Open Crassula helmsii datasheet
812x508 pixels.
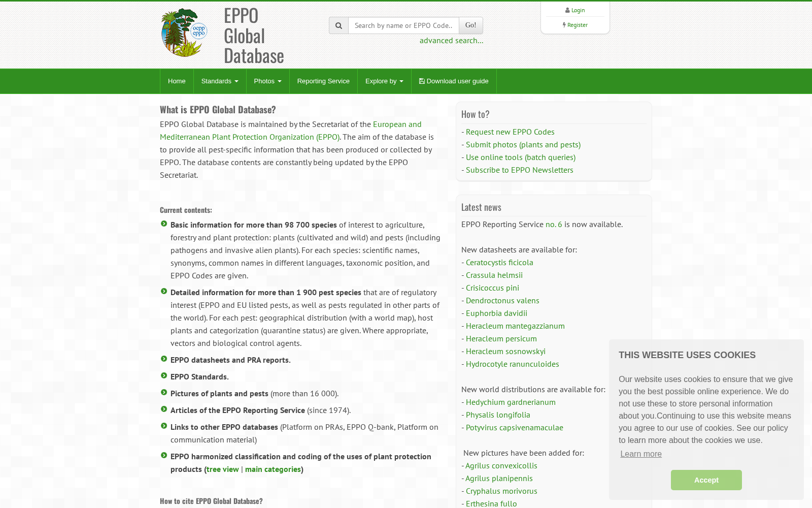(494, 275)
